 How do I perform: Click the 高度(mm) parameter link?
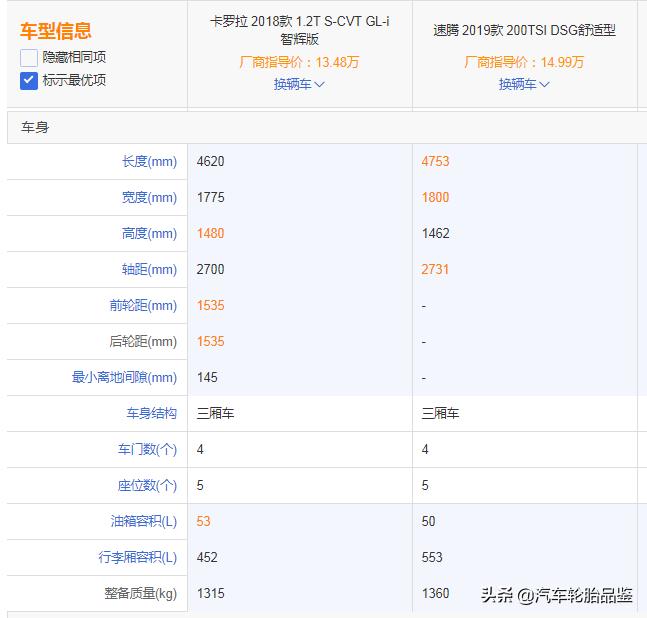149,233
